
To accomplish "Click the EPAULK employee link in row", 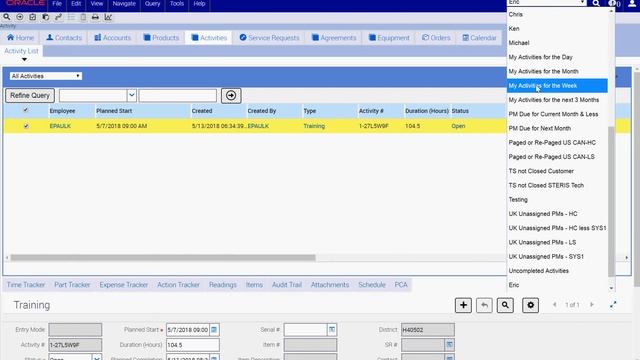I will tap(60, 126).
